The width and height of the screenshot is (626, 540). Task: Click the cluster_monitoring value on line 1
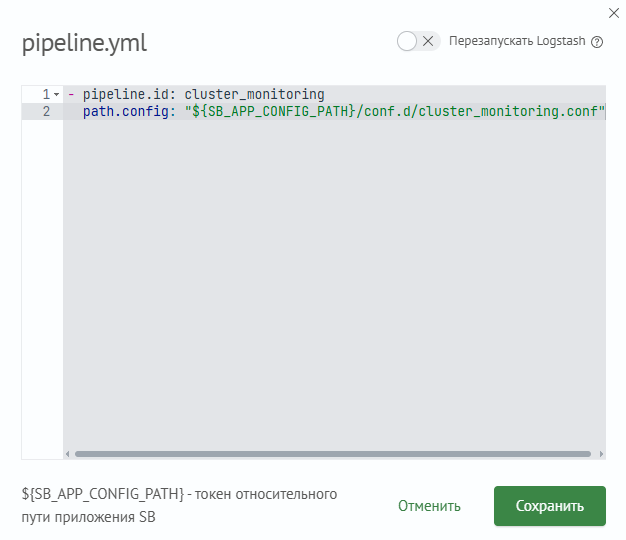[254, 95]
